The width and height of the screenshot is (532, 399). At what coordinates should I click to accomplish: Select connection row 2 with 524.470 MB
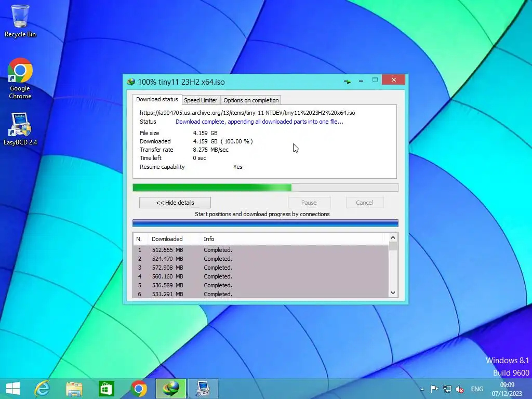[x=261, y=259]
